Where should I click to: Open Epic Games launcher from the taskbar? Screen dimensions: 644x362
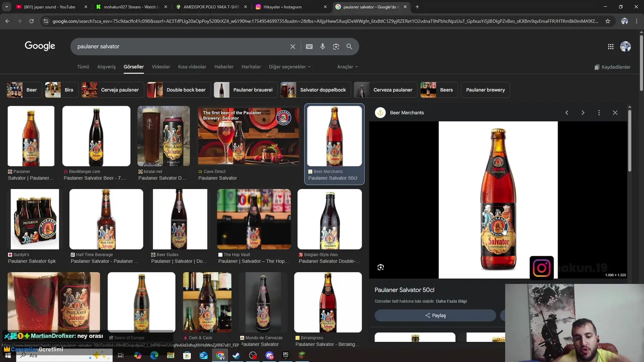pos(286,355)
